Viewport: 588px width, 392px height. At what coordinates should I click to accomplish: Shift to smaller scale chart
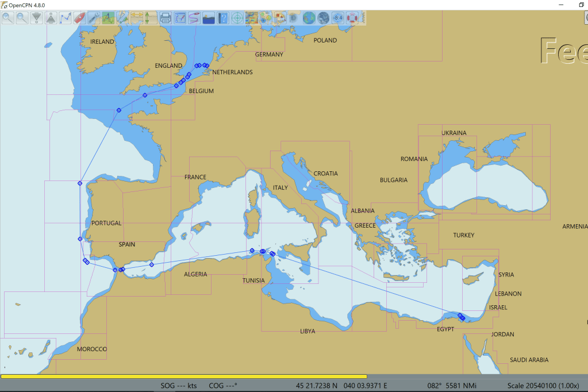click(51, 18)
